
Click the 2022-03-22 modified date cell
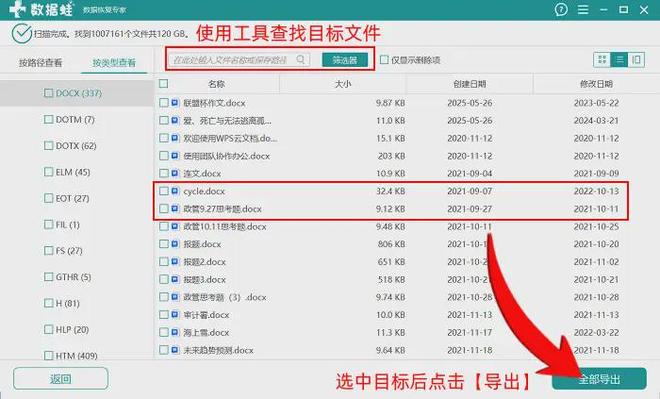[596, 332]
